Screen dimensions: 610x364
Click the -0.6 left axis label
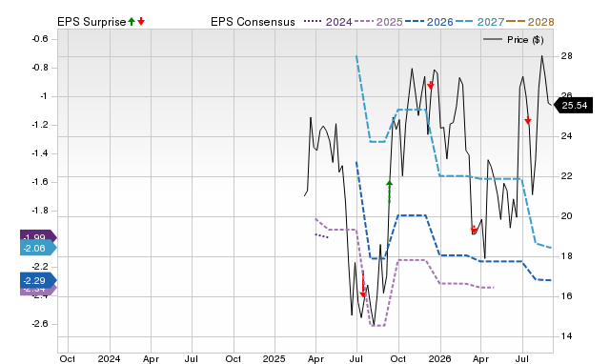click(x=40, y=39)
